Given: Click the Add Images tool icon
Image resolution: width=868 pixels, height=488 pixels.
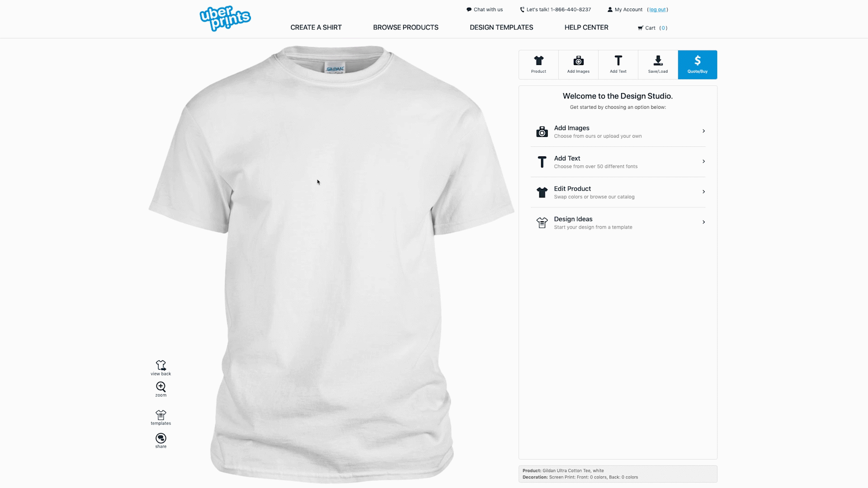Looking at the screenshot, I should [578, 64].
